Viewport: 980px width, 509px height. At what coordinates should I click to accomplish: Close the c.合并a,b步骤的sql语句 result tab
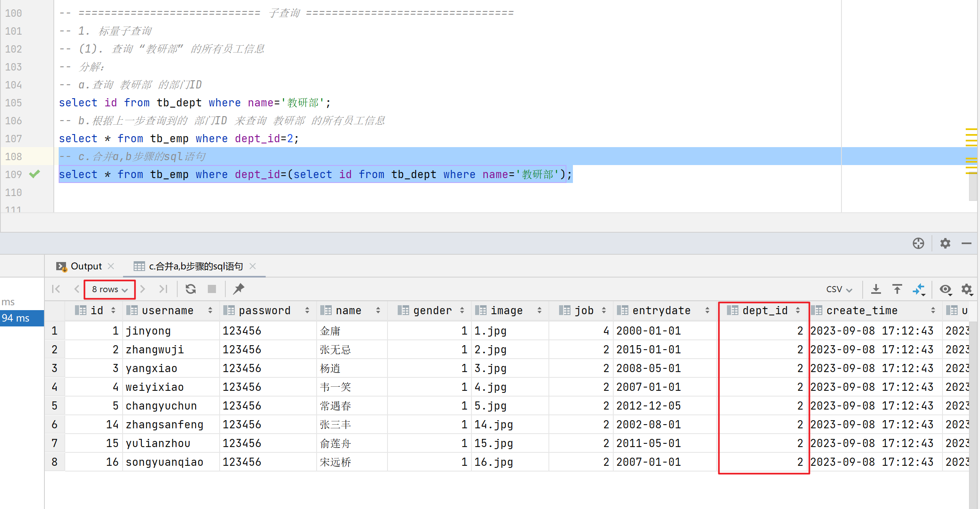(x=253, y=266)
